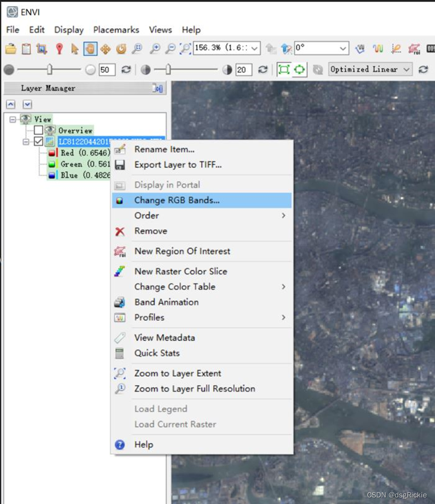435x504 pixels.
Task: Open the zoom percentage dropdown
Action: [x=255, y=48]
